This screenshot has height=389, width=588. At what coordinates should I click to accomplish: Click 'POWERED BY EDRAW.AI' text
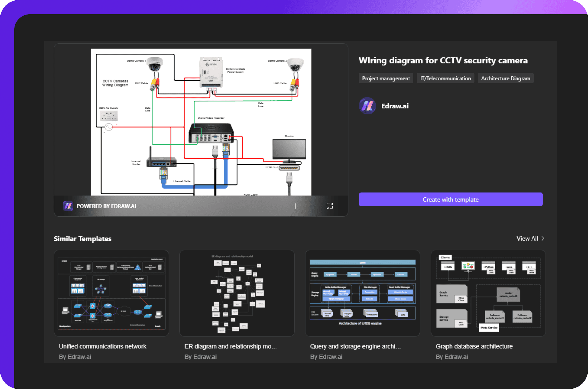[106, 206]
